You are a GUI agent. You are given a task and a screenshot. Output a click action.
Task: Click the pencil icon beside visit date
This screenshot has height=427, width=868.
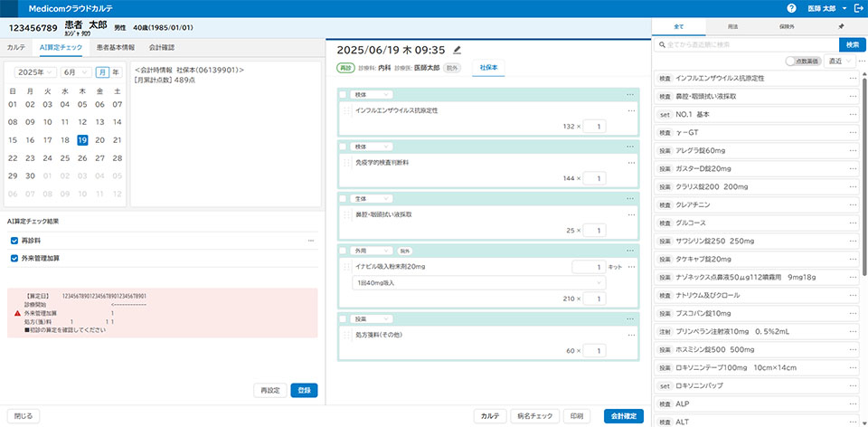(x=457, y=50)
